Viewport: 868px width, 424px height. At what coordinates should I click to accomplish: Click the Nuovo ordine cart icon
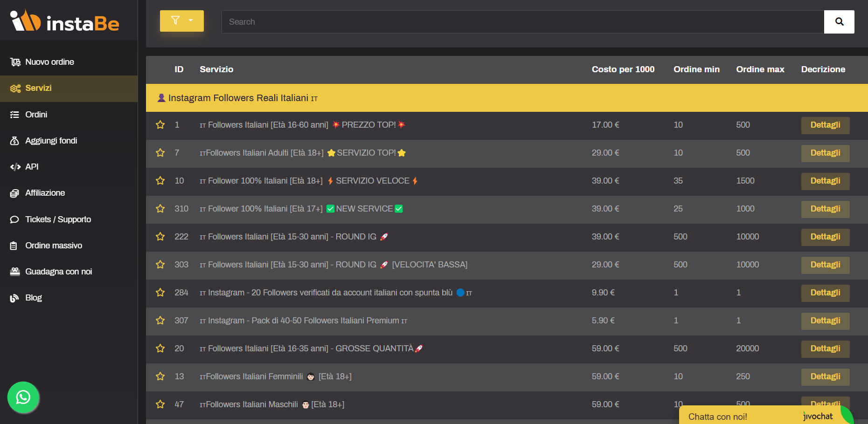(x=15, y=62)
